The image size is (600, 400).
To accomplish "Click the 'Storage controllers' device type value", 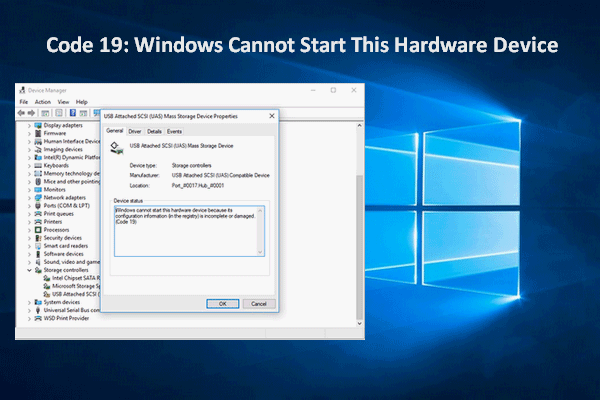I will click(x=191, y=165).
